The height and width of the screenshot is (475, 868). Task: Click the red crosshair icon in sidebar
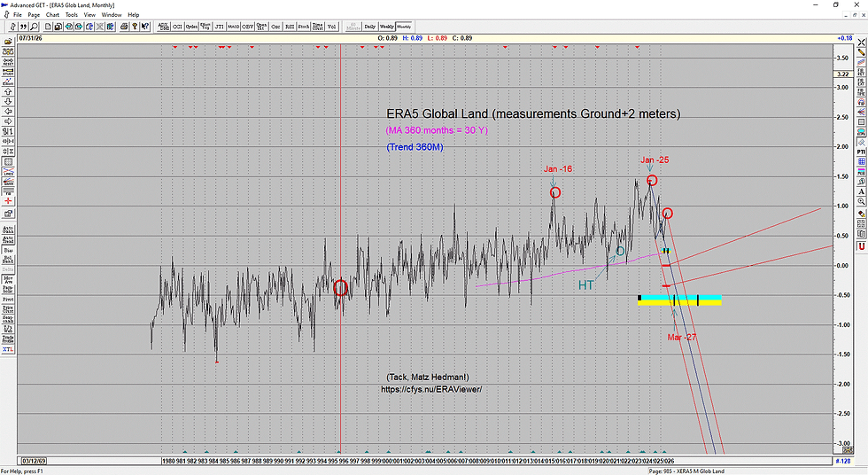click(8, 201)
